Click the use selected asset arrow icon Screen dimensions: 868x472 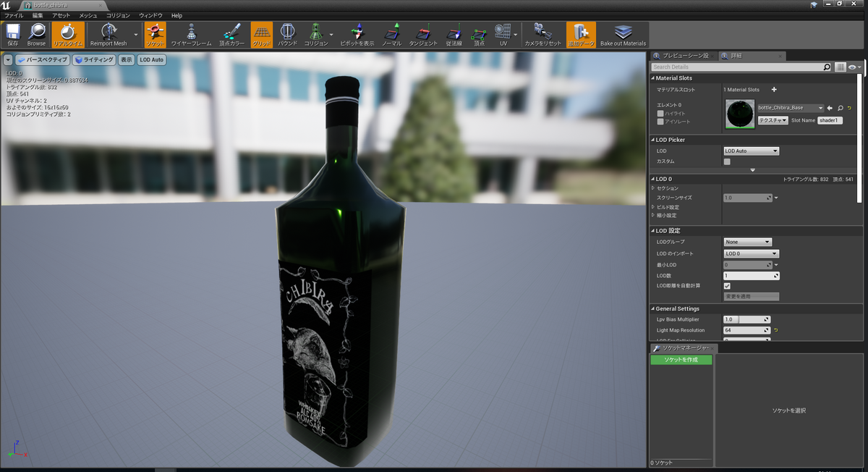pyautogui.click(x=830, y=108)
